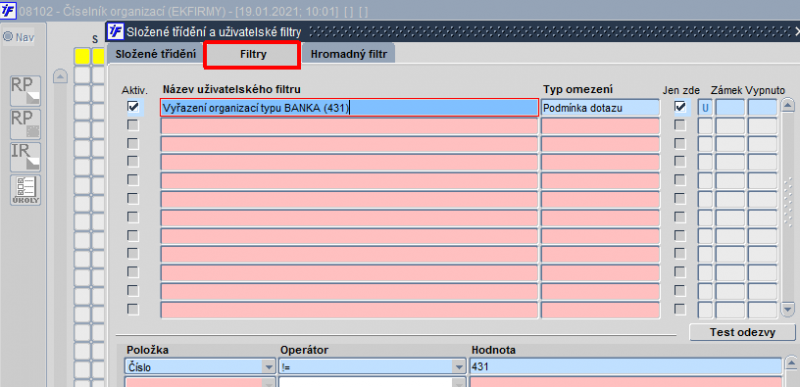Click the U flag cell in the first filter row
This screenshot has height=387, width=800.
[x=705, y=108]
